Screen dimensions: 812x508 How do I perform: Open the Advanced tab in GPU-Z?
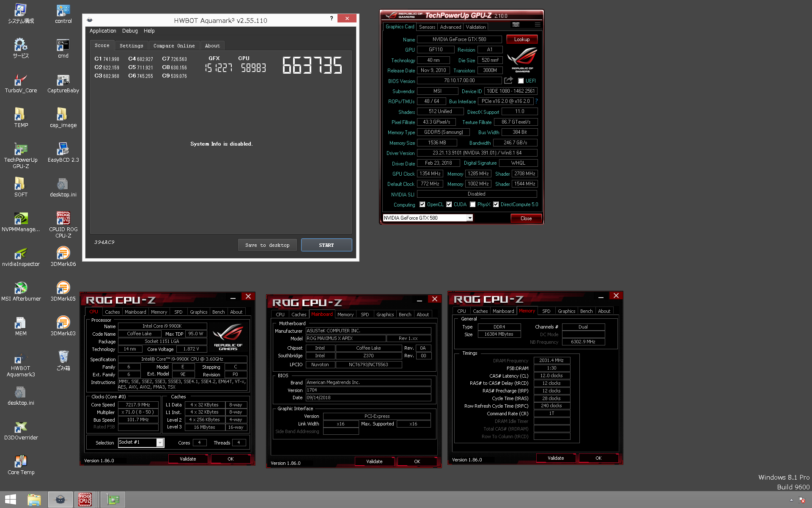[x=450, y=27]
